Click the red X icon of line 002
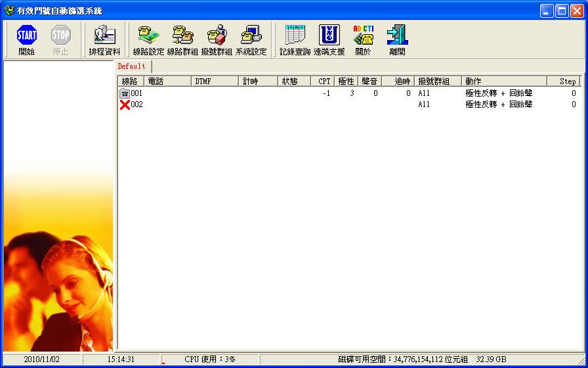The width and height of the screenshot is (588, 368). point(125,104)
